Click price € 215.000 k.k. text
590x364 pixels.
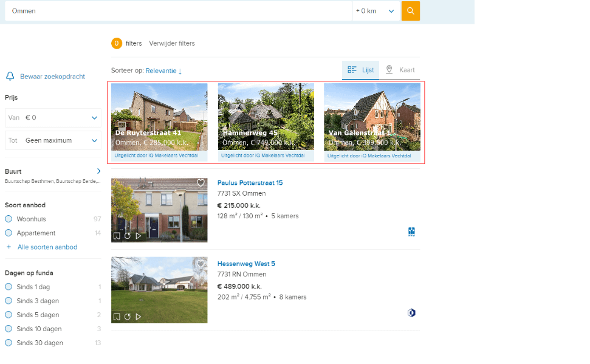tap(239, 205)
